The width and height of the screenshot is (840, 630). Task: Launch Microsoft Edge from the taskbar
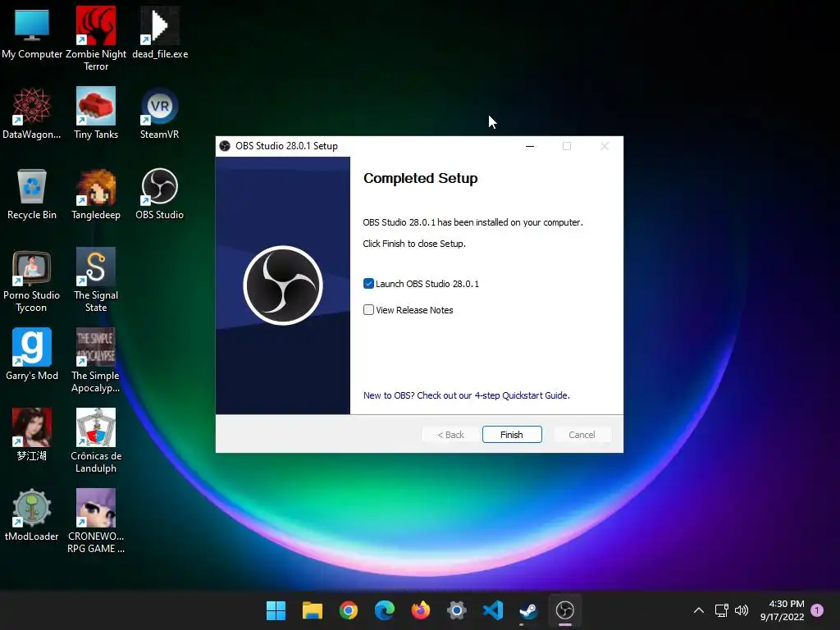tap(385, 610)
